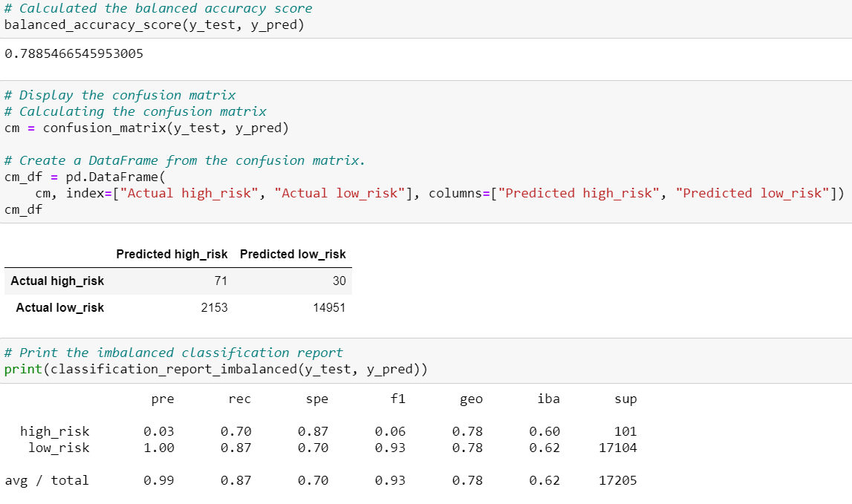Viewport: 852px width, 504px height.
Task: Select high_risk precision value 0.03
Action: (x=159, y=431)
